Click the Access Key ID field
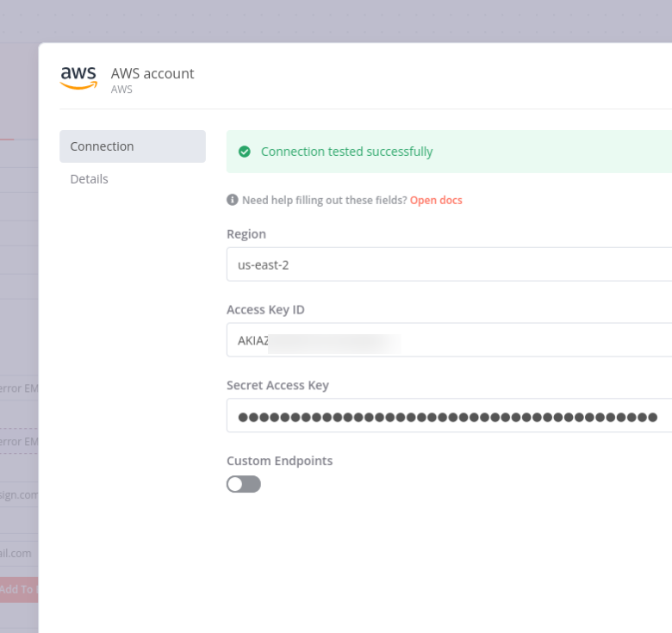The height and width of the screenshot is (633, 672). pyautogui.click(x=449, y=340)
